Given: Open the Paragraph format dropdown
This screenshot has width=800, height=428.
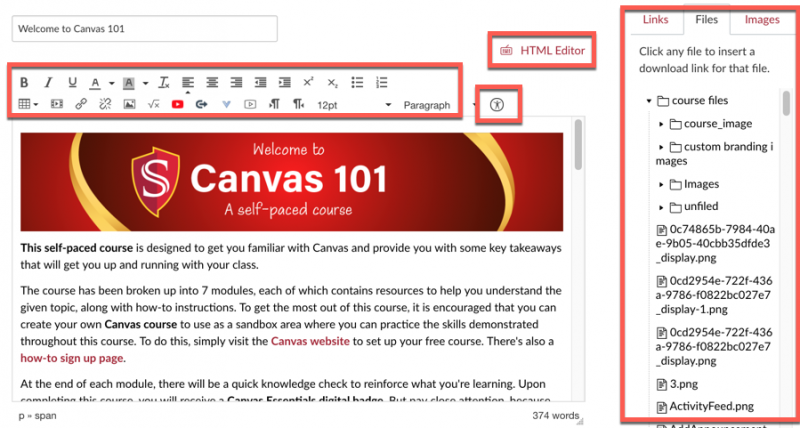Looking at the screenshot, I should (x=440, y=105).
